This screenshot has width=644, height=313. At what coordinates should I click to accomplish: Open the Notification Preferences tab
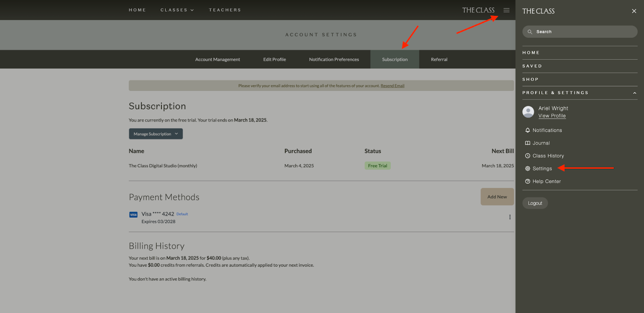pos(334,60)
